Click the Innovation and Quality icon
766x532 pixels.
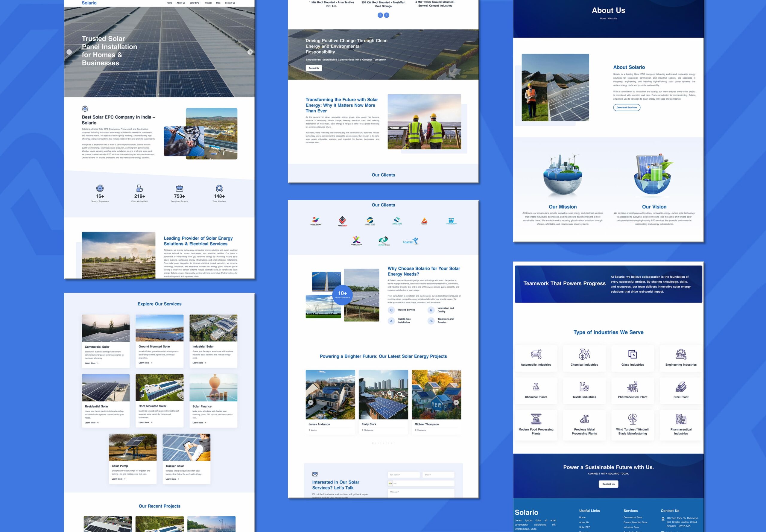point(431,310)
